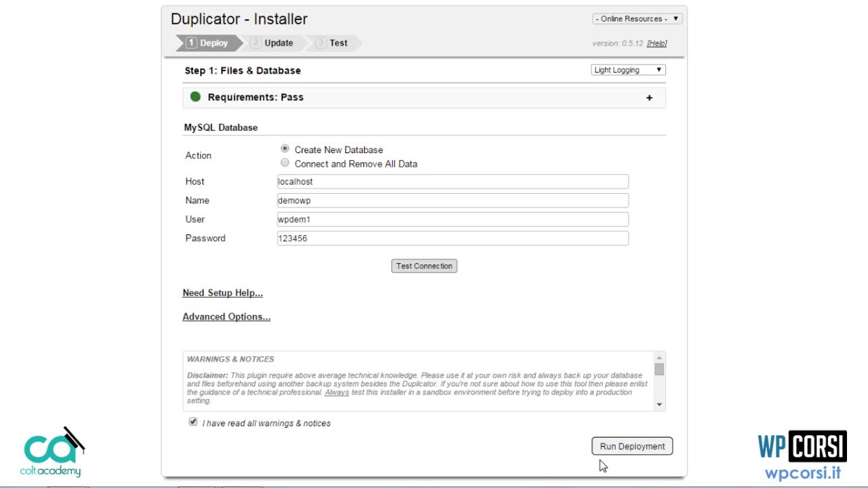Click the warnings box scroll down arrow
Screen dimensions: 868x488
coord(659,405)
